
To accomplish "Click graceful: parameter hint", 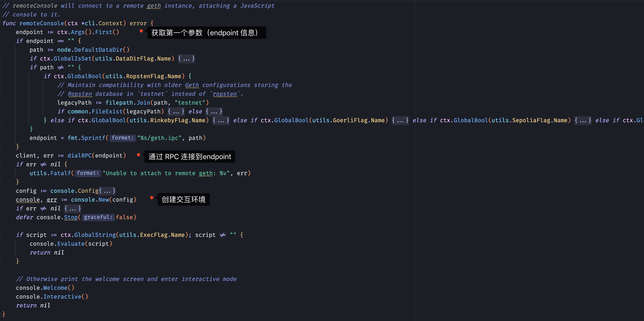I will click(98, 217).
